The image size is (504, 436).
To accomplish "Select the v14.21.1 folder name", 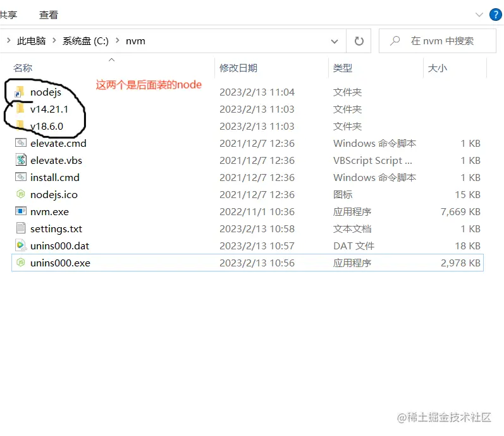I will [49, 109].
